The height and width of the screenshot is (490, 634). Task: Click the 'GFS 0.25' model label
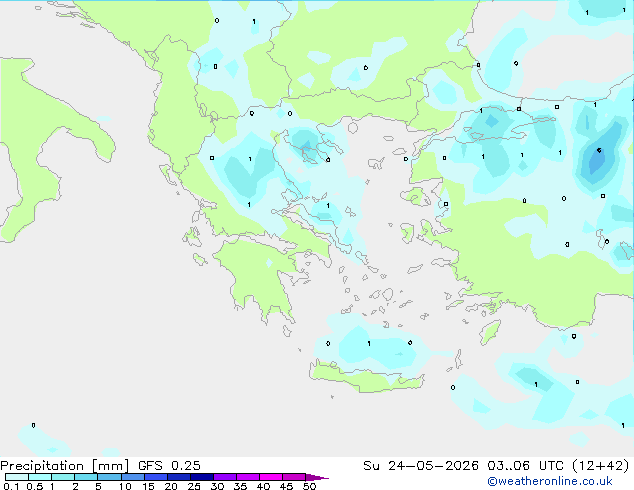pyautogui.click(x=169, y=466)
